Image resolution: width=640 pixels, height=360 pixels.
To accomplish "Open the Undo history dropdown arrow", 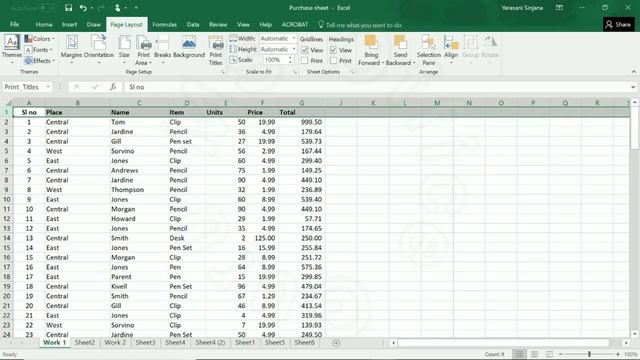I will click(x=92, y=8).
